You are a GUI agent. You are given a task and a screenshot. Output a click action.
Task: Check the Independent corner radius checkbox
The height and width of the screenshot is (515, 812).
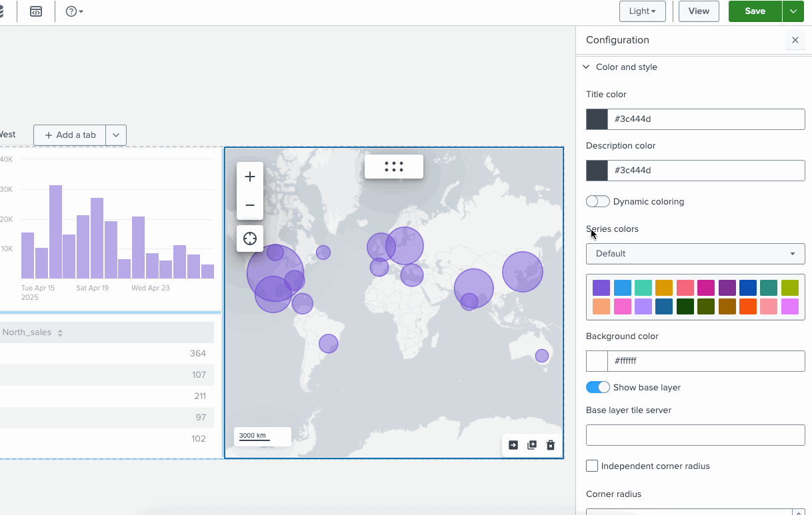tap(592, 466)
